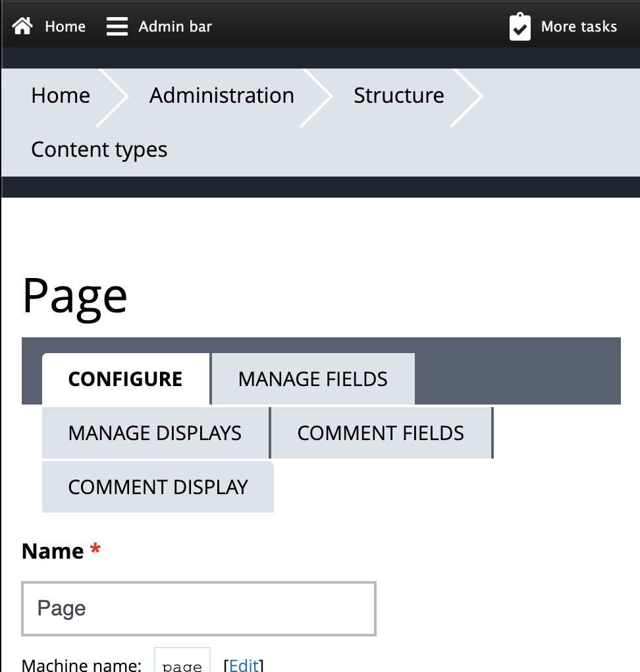Viewport: 640px width, 672px height.
Task: Click the More tasks label
Action: tap(579, 26)
